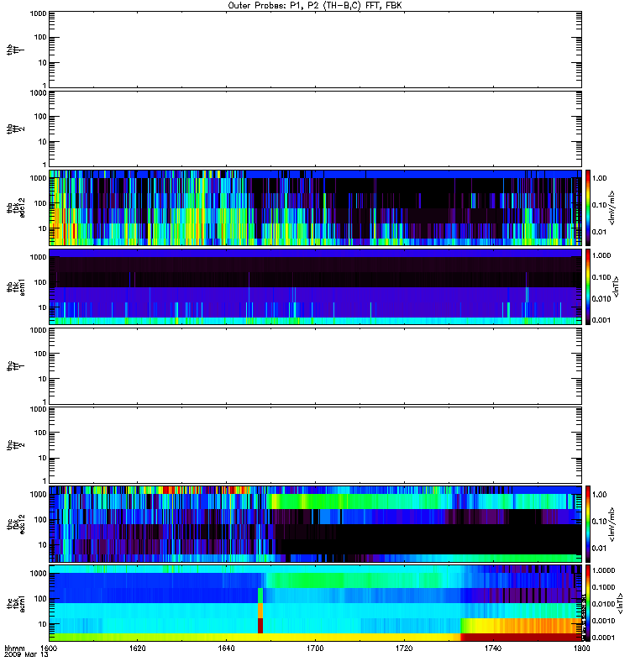Image resolution: width=630 pixels, height=672 pixels.
Task: Select the empty thc fff 2 plot panel
Action: (316, 445)
